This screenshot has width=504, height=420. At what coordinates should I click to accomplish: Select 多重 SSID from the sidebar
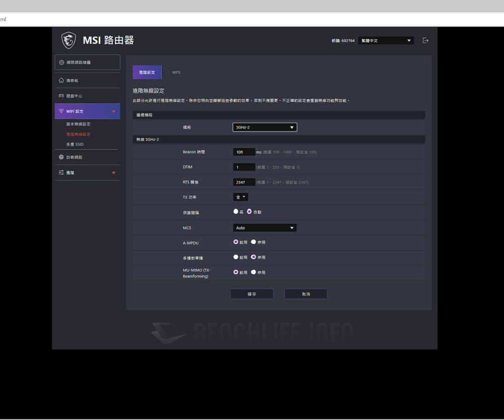76,144
